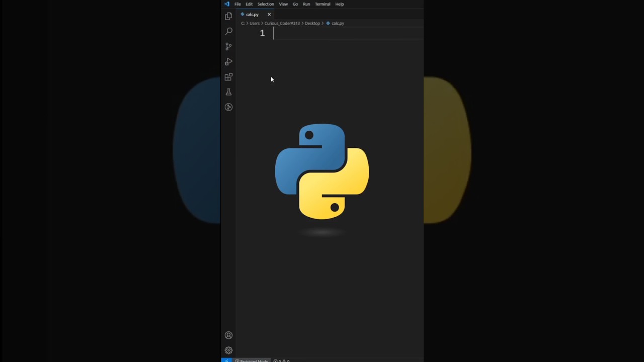The height and width of the screenshot is (362, 644).
Task: Open the Extensions view
Action: [228, 77]
